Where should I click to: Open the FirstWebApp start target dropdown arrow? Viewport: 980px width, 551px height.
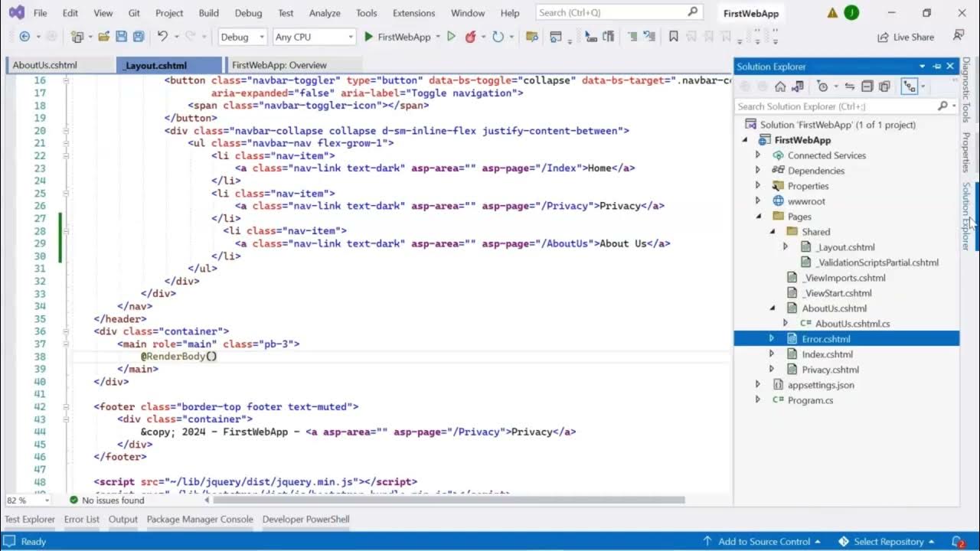438,37
